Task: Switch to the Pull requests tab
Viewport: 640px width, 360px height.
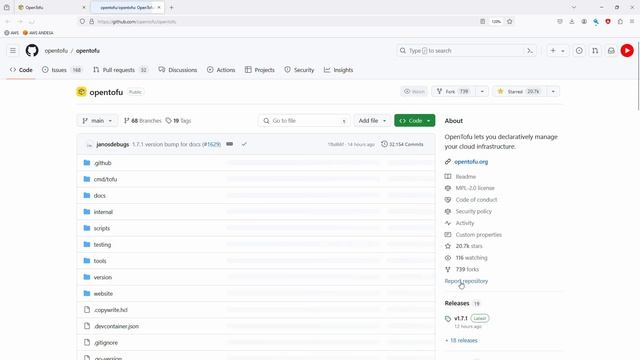Action: coord(120,70)
